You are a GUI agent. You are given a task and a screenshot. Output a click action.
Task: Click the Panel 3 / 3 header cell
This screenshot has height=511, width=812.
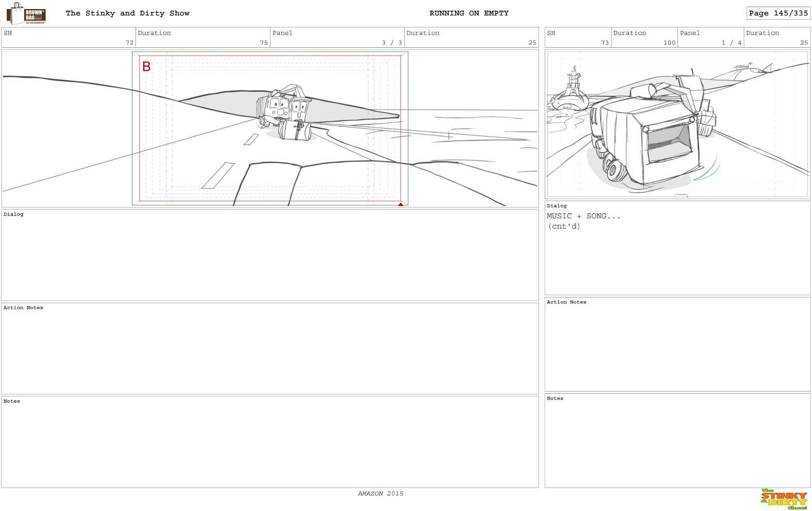[337, 38]
